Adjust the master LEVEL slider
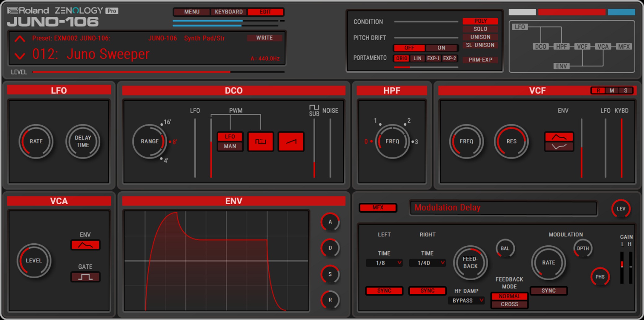Image resolution: width=644 pixels, height=320 pixels. 158,72
